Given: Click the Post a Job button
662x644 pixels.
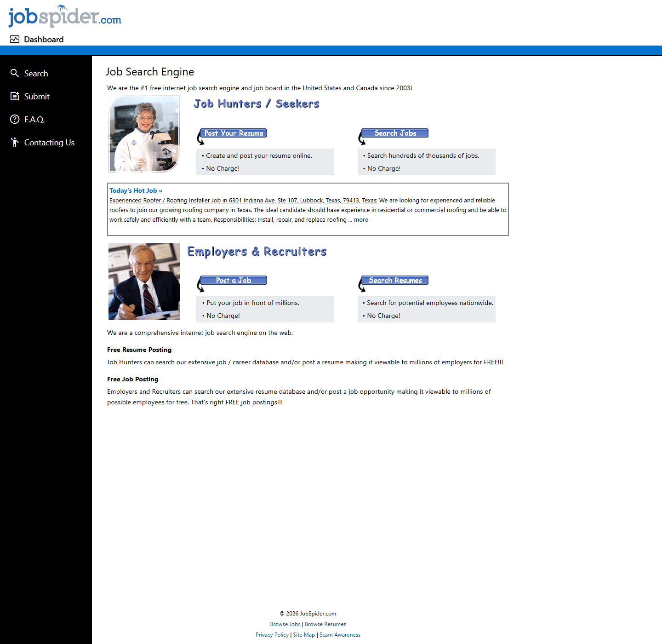Looking at the screenshot, I should coord(234,281).
